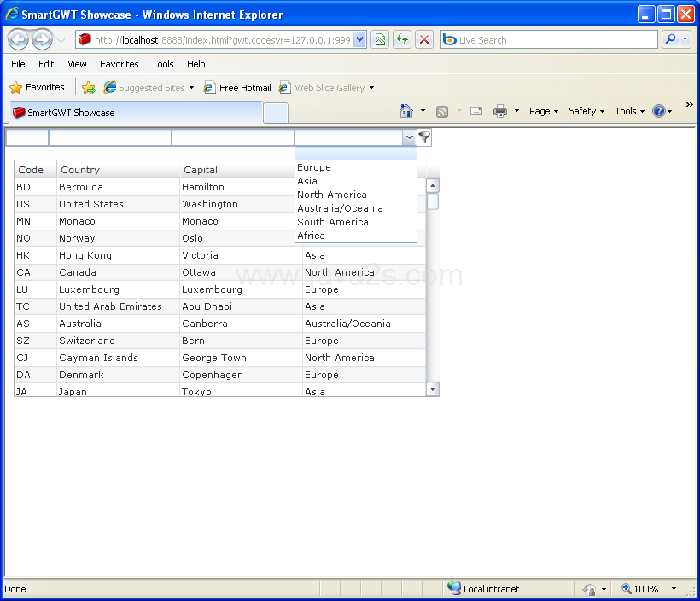Viewport: 700px width, 601px height.
Task: Open the Tools command bar menu
Action: click(629, 111)
